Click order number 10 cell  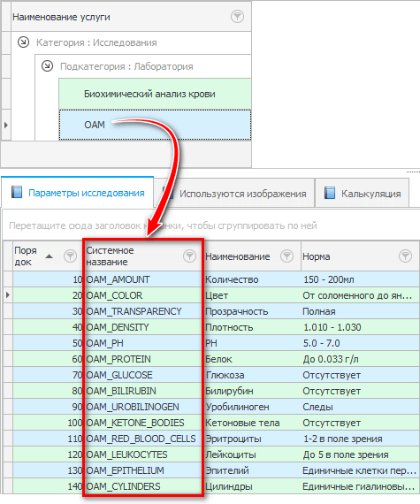[49, 279]
